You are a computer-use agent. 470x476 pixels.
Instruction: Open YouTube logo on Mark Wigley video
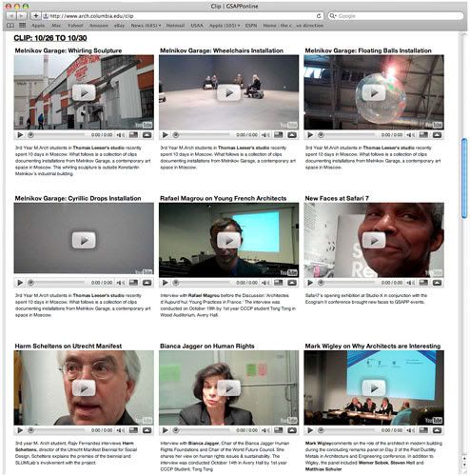point(434,421)
